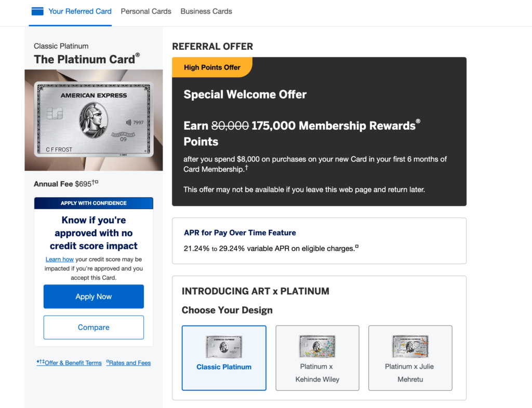The image size is (532, 408).
Task: Click The Platinum Card product image
Action: [x=94, y=120]
